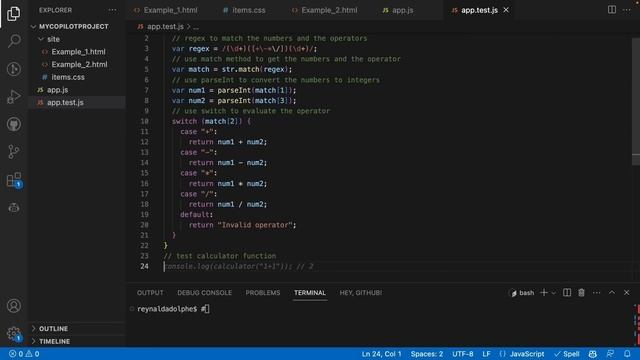Open the OUTPUT panel tab

point(150,293)
